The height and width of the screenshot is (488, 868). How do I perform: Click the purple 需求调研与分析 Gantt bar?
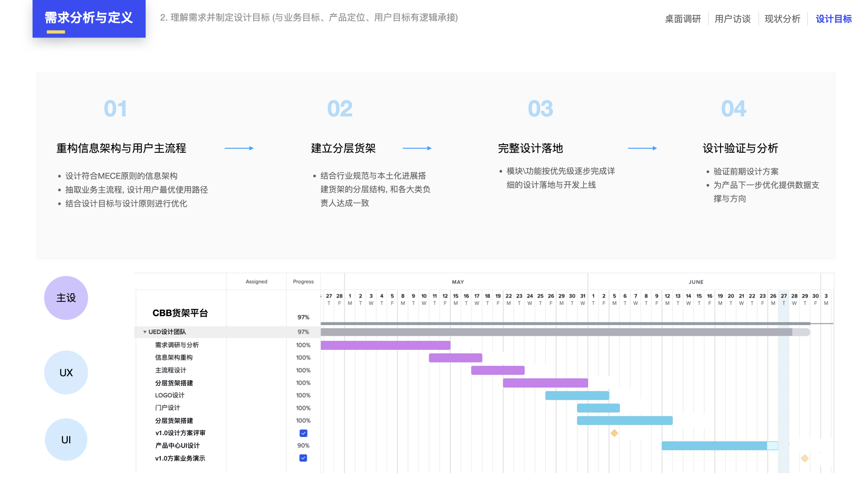coord(386,345)
